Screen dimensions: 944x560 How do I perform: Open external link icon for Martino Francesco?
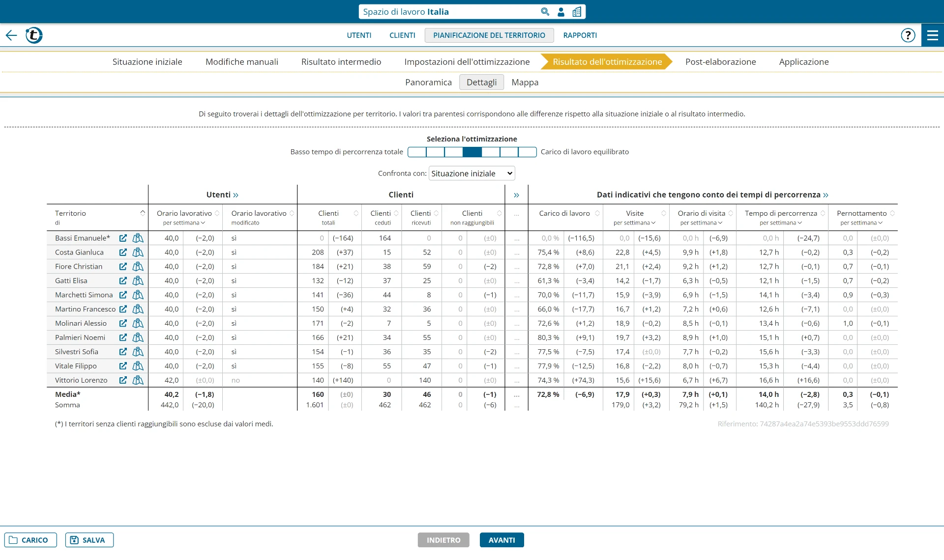pos(123,309)
